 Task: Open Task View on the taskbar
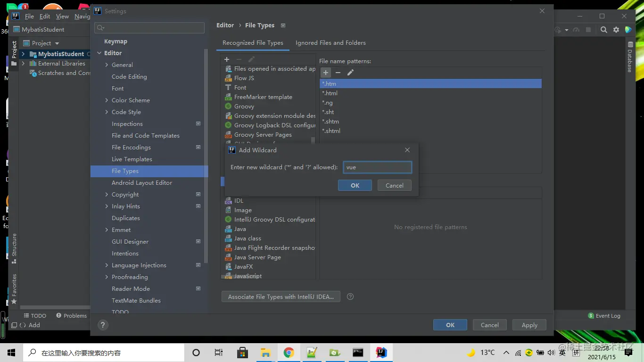tap(219, 353)
